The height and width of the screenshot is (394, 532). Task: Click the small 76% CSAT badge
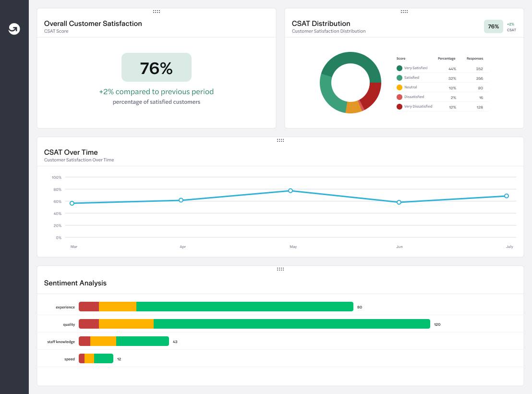point(493,26)
